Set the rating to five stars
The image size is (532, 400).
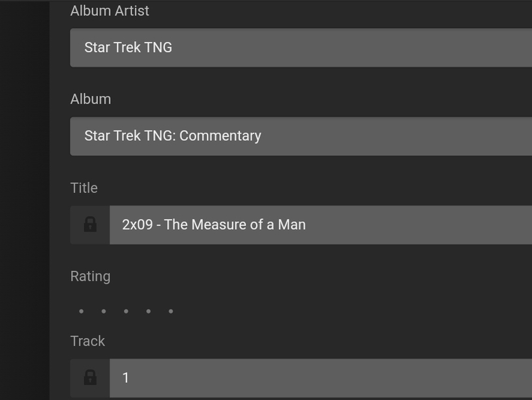[x=171, y=311]
